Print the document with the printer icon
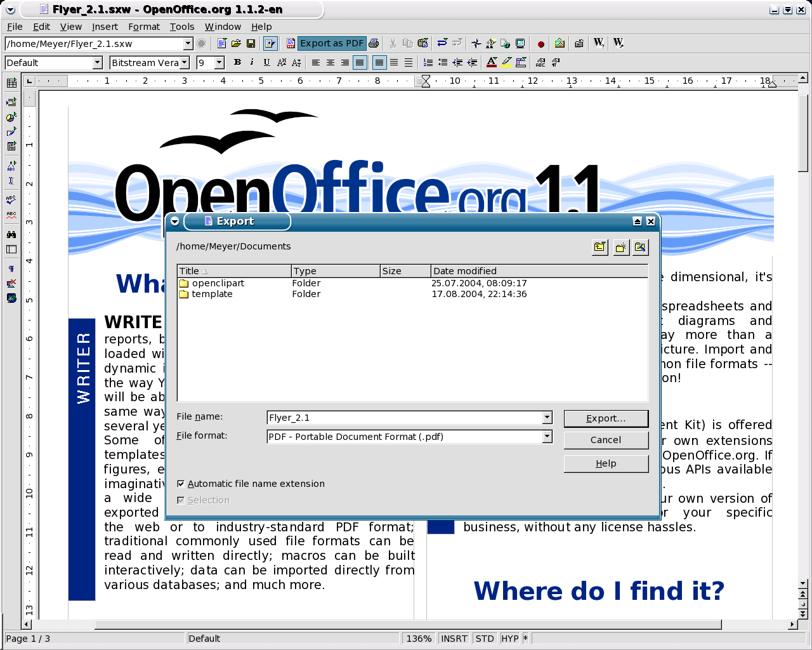This screenshot has height=650, width=812. [373, 43]
